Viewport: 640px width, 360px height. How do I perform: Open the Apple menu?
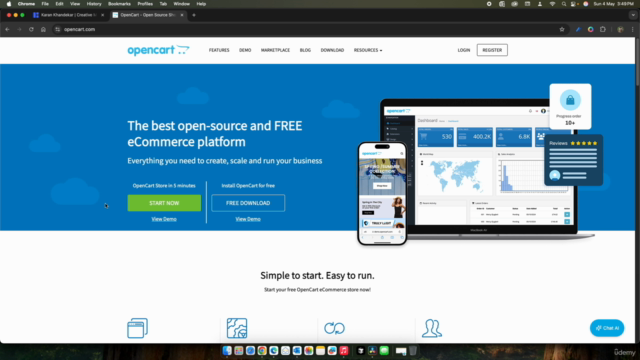[x=9, y=4]
